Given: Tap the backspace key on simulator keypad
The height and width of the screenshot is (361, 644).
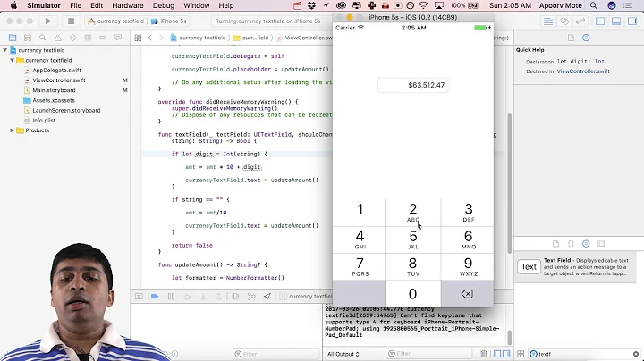Looking at the screenshot, I should pyautogui.click(x=468, y=294).
